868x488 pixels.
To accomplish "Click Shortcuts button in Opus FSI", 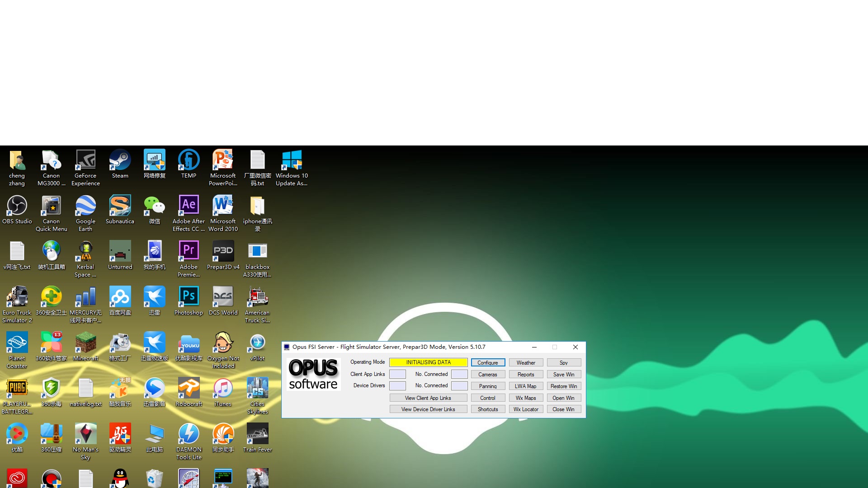I will point(488,409).
